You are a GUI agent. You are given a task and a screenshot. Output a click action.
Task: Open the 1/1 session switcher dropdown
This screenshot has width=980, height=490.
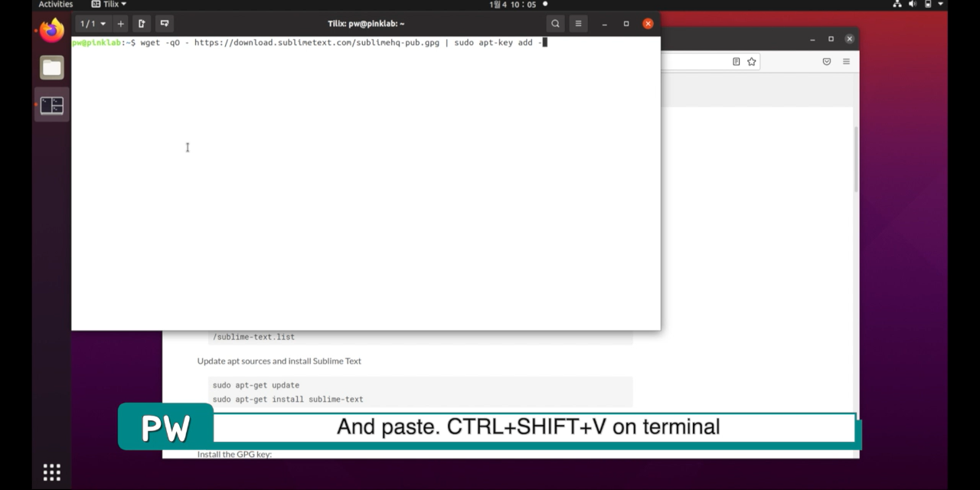tap(93, 24)
